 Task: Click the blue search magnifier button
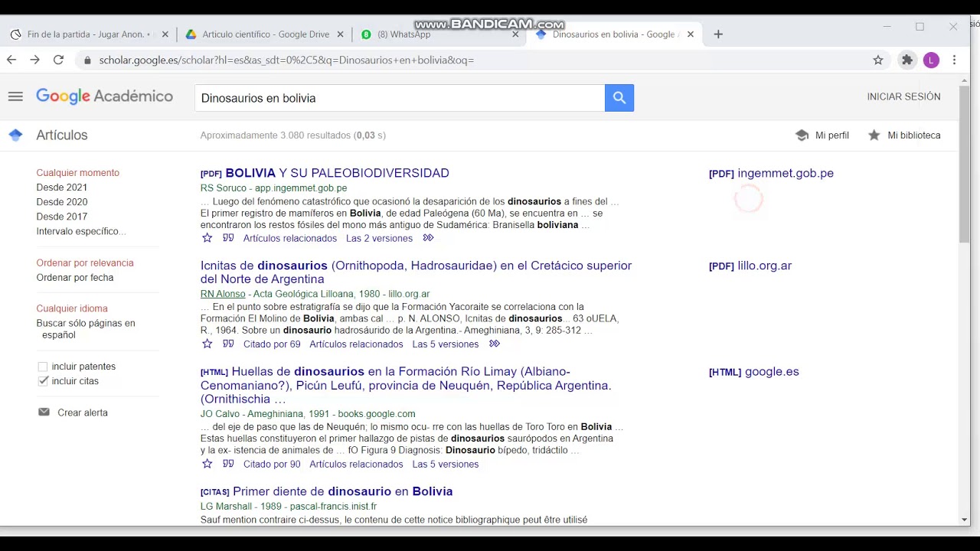coord(619,98)
